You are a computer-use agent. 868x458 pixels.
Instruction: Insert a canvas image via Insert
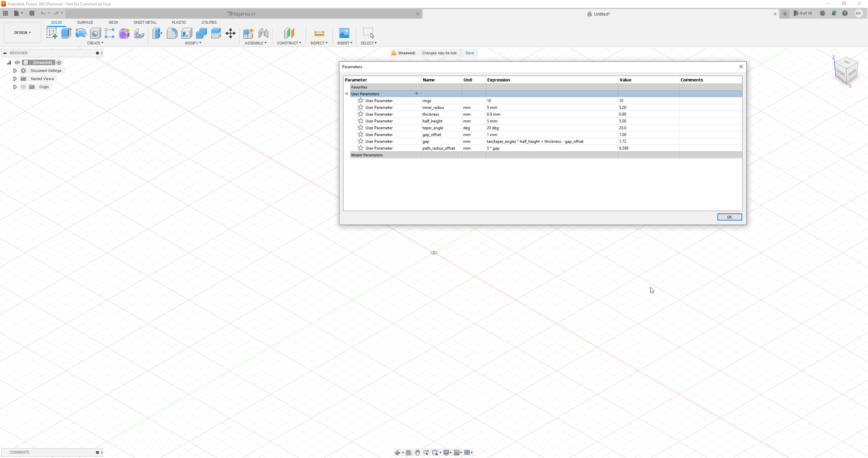(x=344, y=33)
